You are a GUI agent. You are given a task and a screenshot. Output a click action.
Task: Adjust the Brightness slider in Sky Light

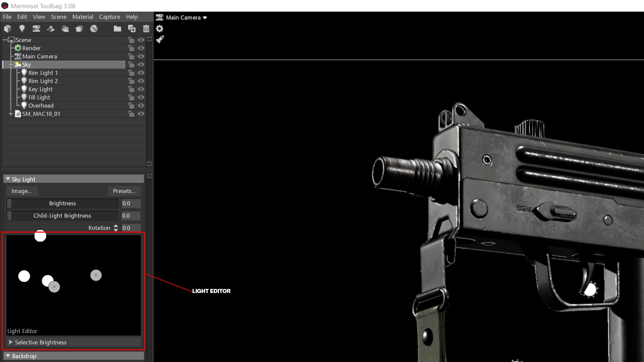62,203
